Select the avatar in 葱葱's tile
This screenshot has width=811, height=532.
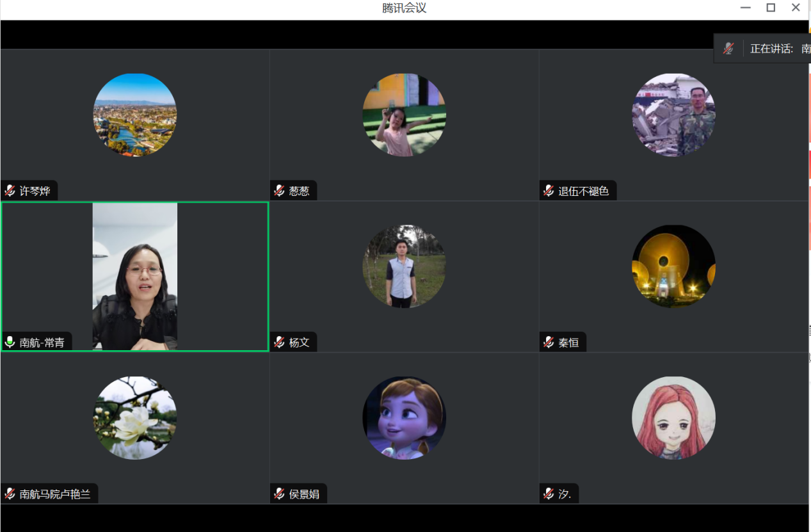pyautogui.click(x=404, y=115)
